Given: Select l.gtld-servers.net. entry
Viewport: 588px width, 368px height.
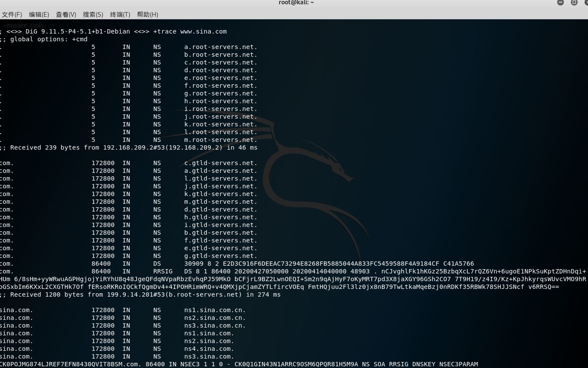Looking at the screenshot, I should pyautogui.click(x=221, y=178).
